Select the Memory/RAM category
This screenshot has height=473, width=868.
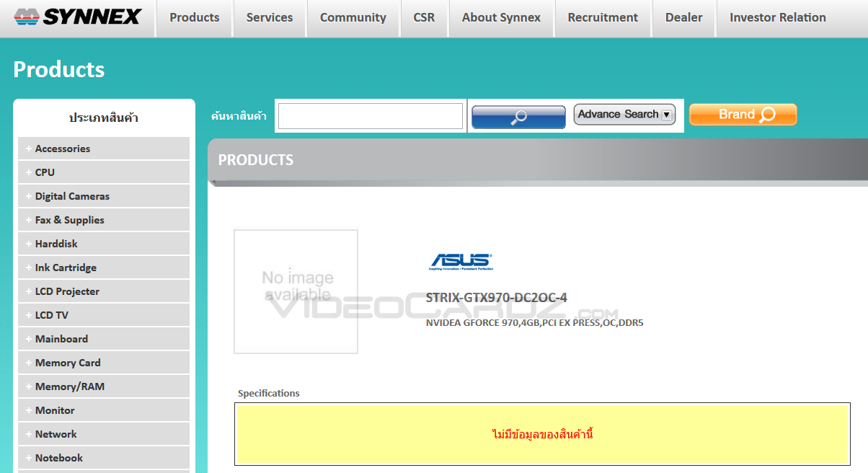tap(104, 386)
